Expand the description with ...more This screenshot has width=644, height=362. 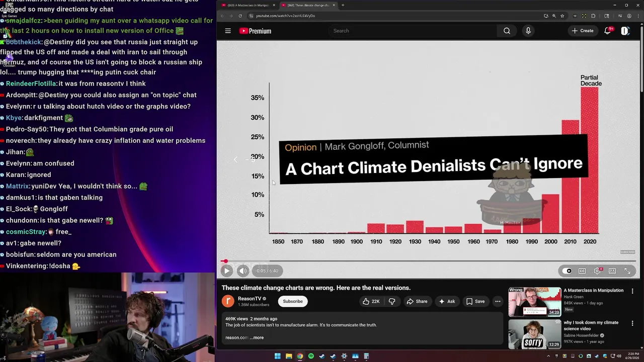(x=257, y=337)
